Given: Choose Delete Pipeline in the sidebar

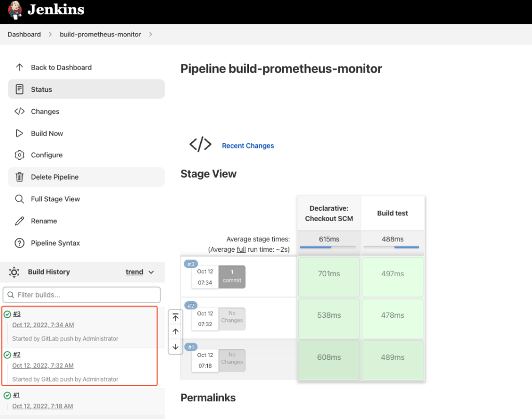Looking at the screenshot, I should pyautogui.click(x=86, y=177).
